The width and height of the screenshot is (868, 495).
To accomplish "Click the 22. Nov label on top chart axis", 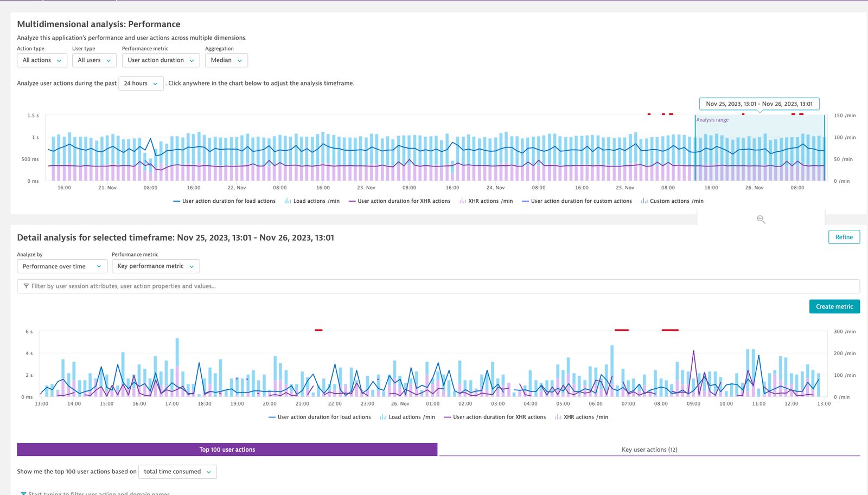I will [x=237, y=188].
